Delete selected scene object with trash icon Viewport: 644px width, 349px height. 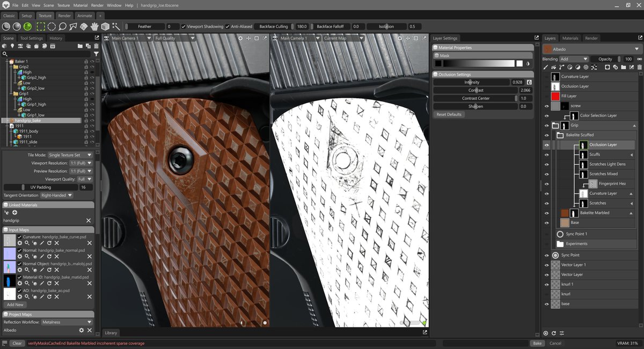pos(96,46)
